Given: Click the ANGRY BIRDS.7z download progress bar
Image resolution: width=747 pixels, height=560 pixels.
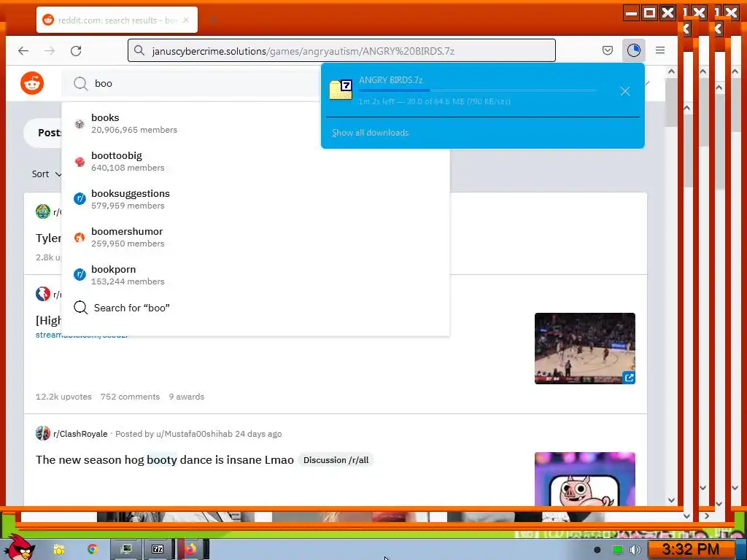Looking at the screenshot, I should [477, 90].
